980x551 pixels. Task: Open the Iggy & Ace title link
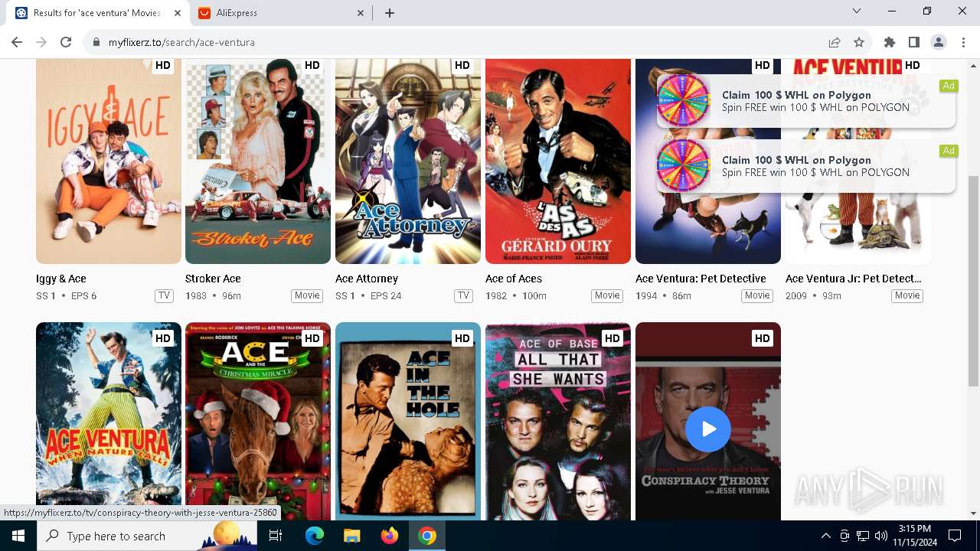(x=61, y=279)
